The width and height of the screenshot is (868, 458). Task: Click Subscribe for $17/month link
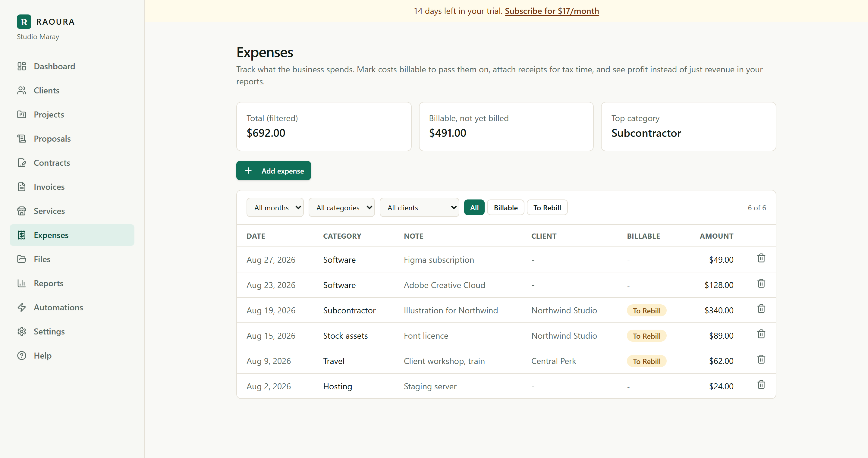[552, 11]
